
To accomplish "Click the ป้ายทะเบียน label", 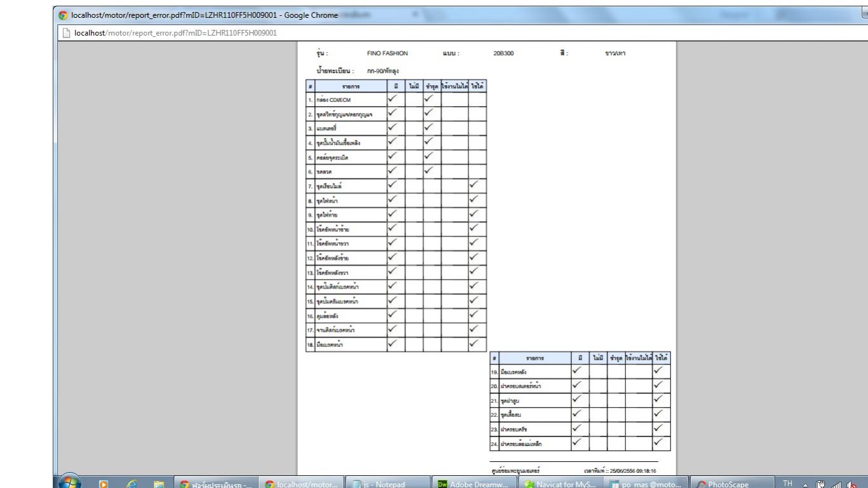I will click(x=334, y=71).
